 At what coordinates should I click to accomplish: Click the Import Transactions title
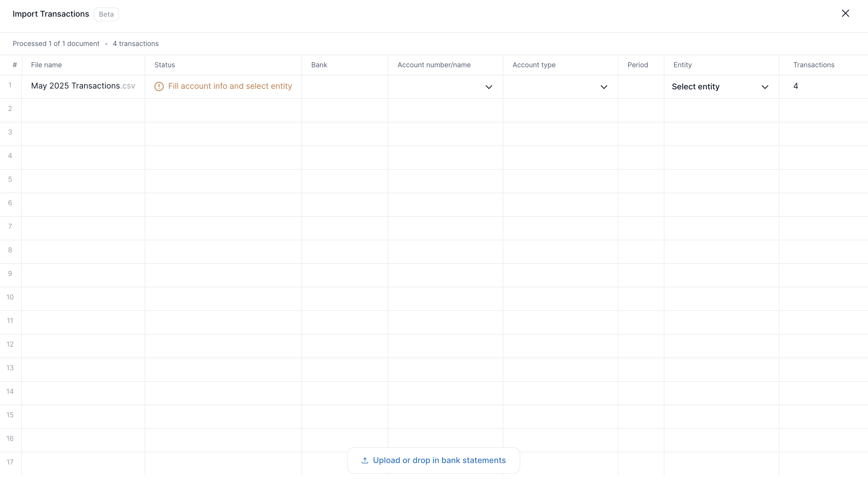[51, 14]
